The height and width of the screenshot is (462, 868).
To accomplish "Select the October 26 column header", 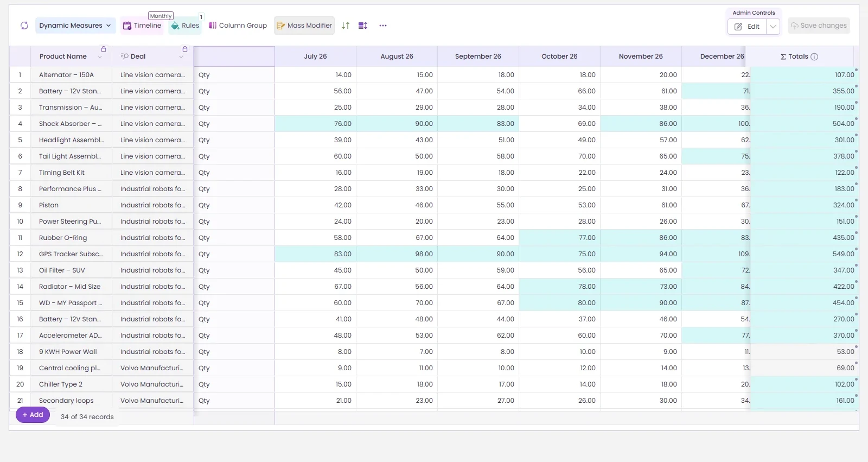I will click(560, 56).
